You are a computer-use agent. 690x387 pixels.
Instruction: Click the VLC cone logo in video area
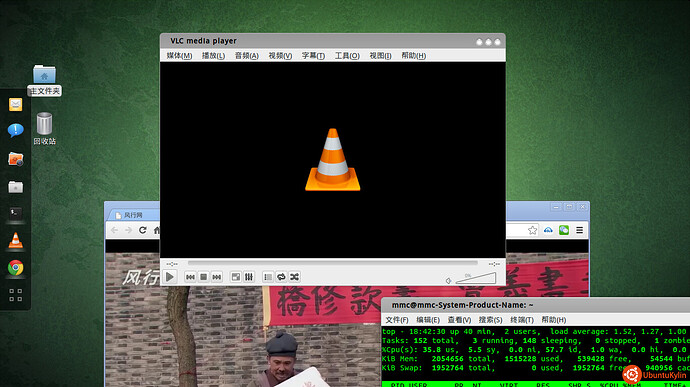(x=333, y=160)
